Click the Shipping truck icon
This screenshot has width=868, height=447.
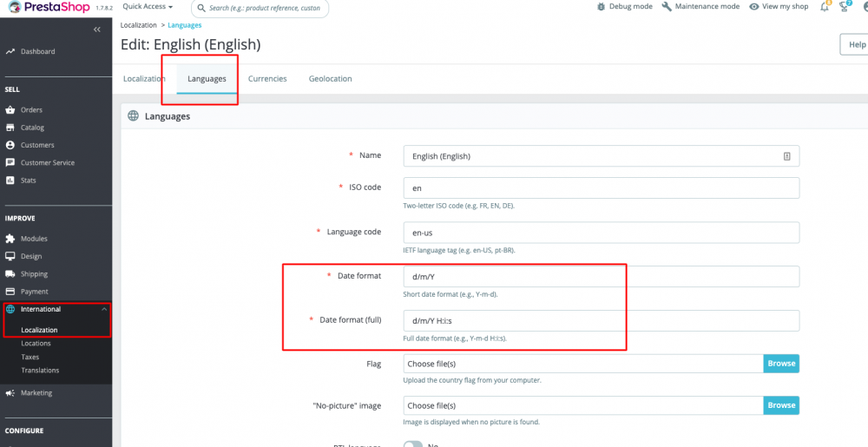(10, 274)
